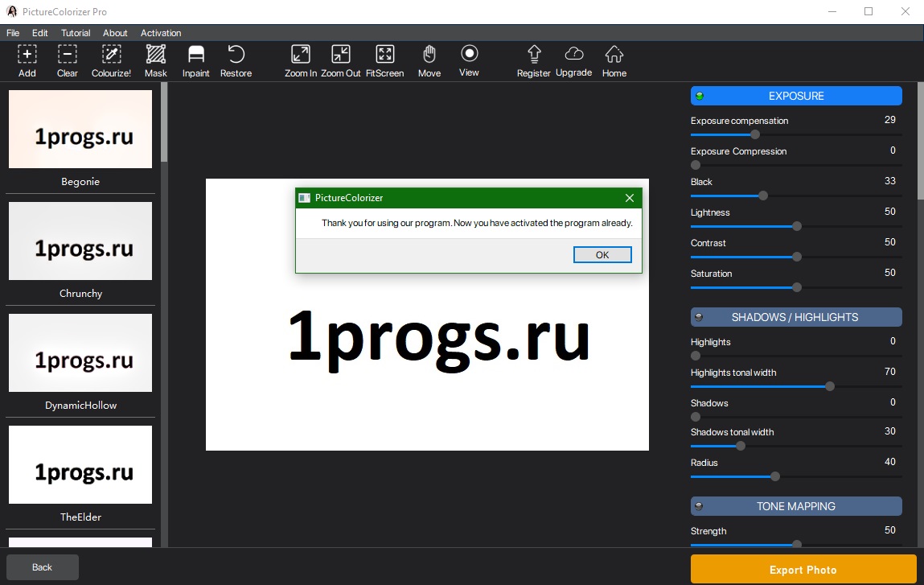The image size is (924, 585).
Task: Click the Restore toolbar icon
Action: pos(236,54)
